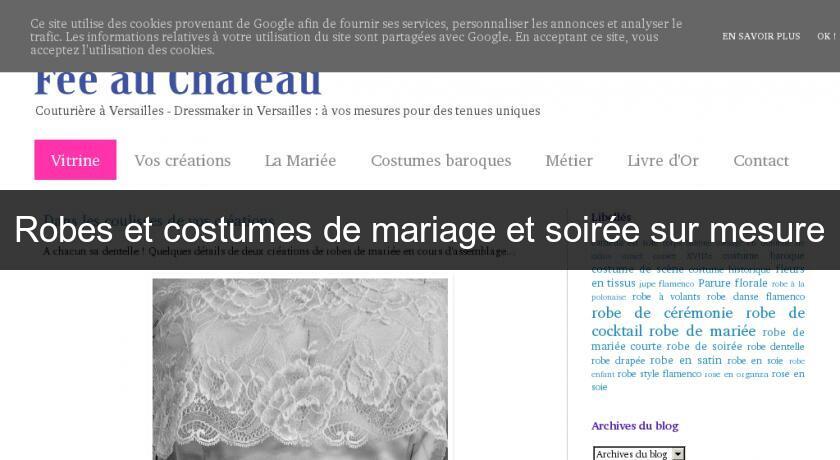The image size is (840, 460).
Task: Select 'jupe flamenco' tag
Action: coord(666,284)
